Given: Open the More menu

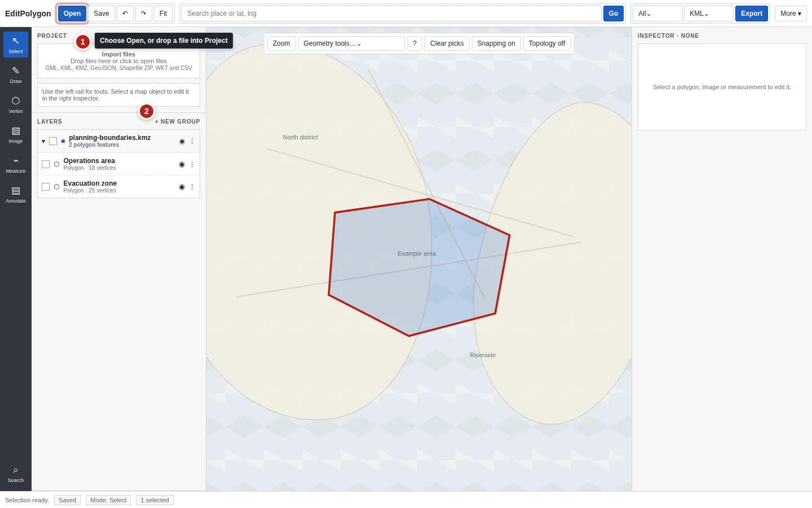Looking at the screenshot, I should 791,14.
